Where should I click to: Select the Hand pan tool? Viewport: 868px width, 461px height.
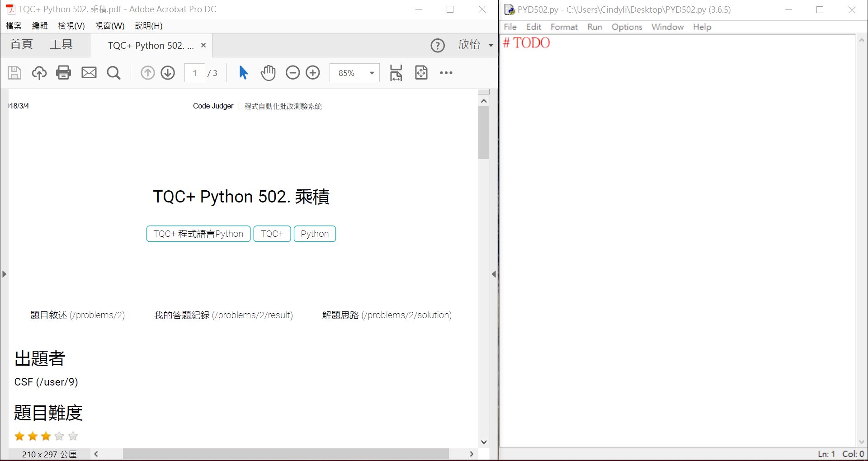pyautogui.click(x=268, y=73)
